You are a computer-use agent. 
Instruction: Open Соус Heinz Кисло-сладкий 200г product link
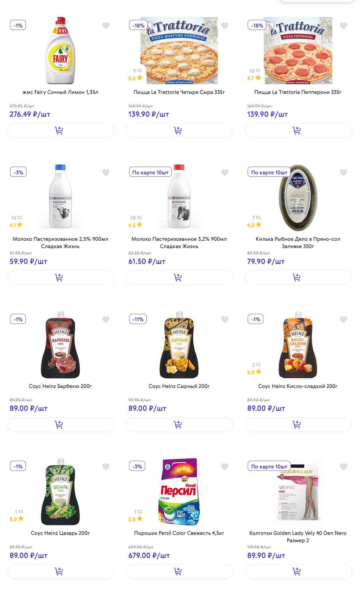298,386
